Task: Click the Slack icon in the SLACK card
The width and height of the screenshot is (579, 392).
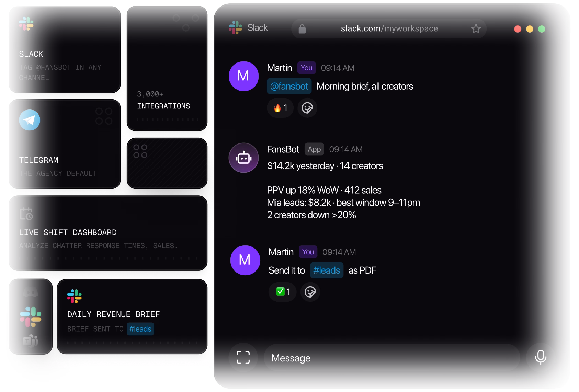Action: click(26, 24)
